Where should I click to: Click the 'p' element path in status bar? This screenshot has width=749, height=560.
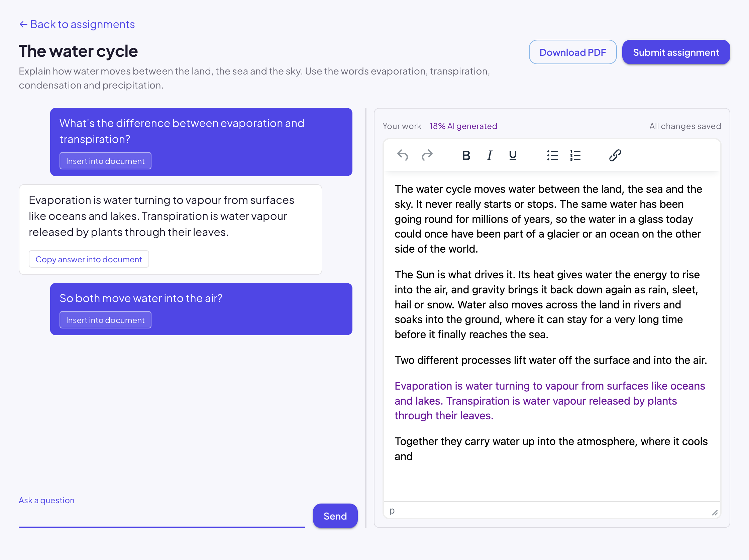click(x=392, y=511)
